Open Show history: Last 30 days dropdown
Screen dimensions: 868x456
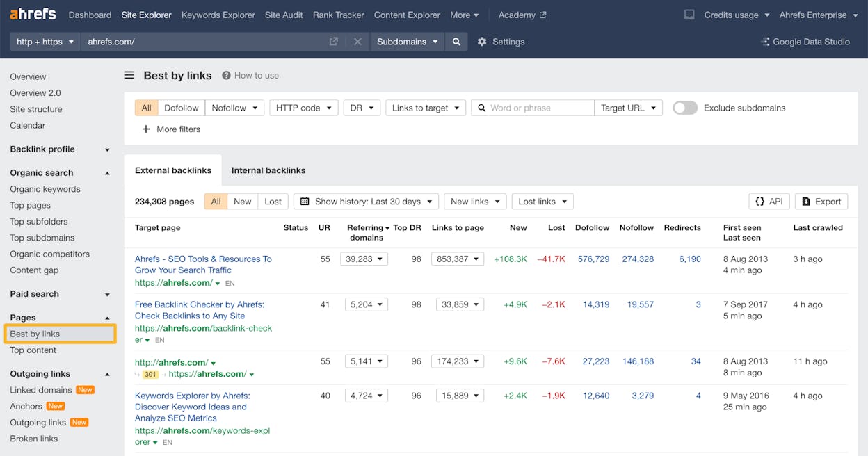coord(366,202)
